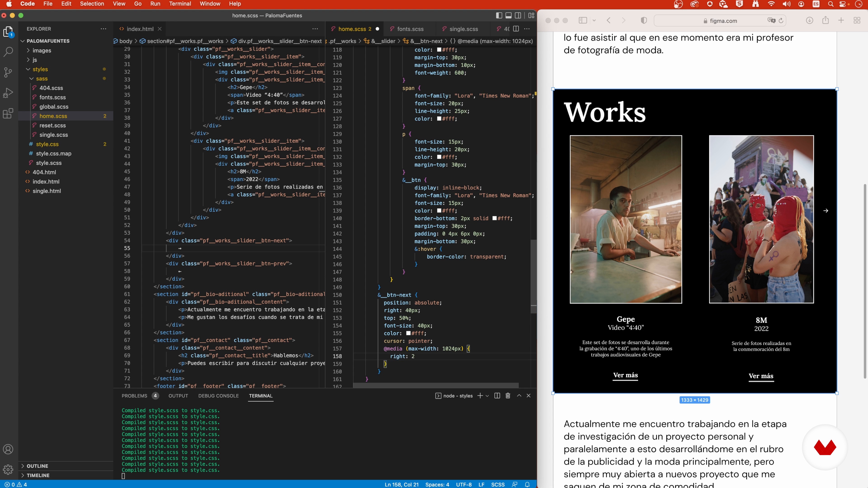Click Ver más link under 8M
The image size is (868, 488).
(761, 376)
